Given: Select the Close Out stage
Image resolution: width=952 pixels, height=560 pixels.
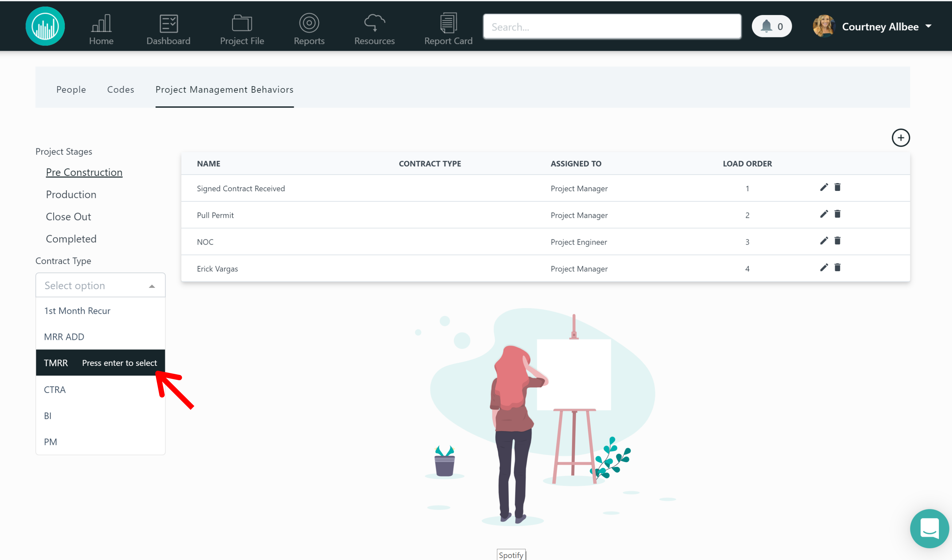Looking at the screenshot, I should click(68, 217).
